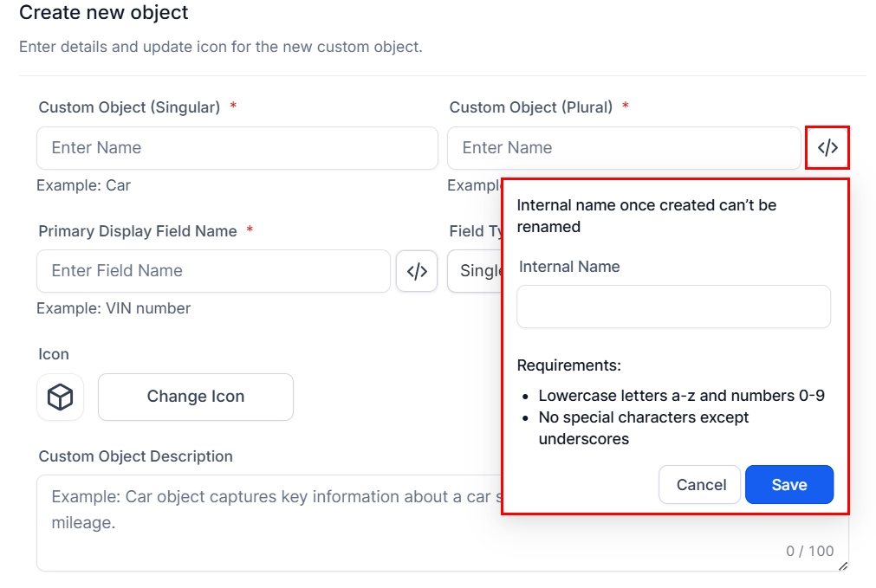Select the Enter Field Name input
Viewport: 876px width, 588px height.
click(213, 271)
